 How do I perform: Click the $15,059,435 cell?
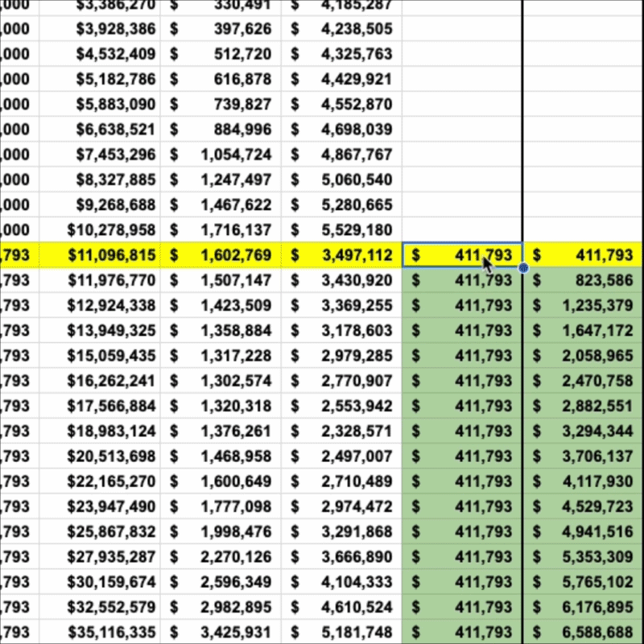(x=100, y=356)
